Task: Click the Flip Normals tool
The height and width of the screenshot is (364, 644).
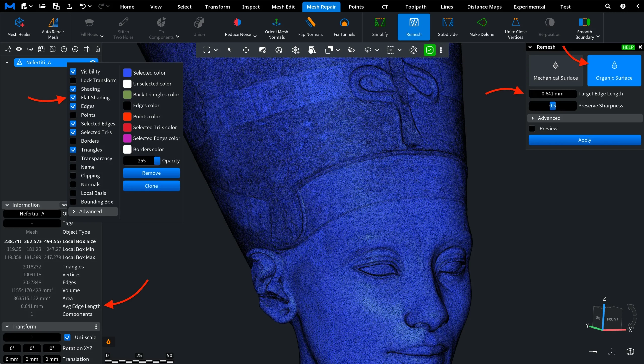Action: [x=310, y=27]
